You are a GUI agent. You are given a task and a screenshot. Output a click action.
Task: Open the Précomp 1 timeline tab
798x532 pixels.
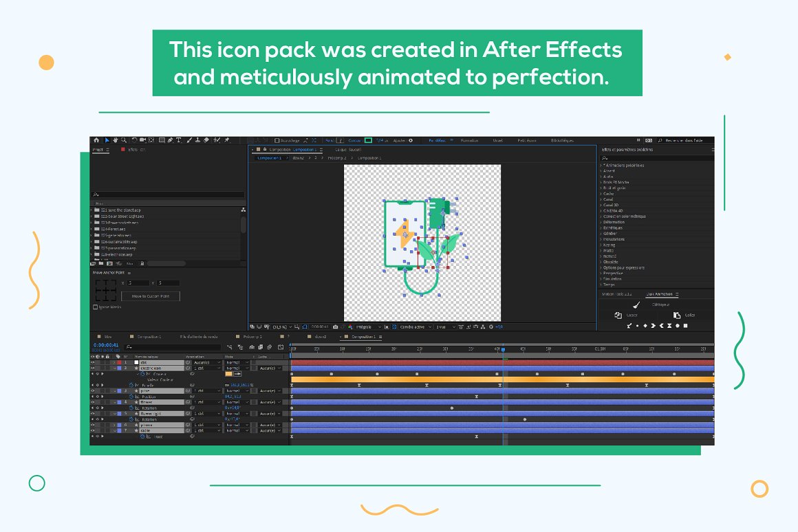252,337
